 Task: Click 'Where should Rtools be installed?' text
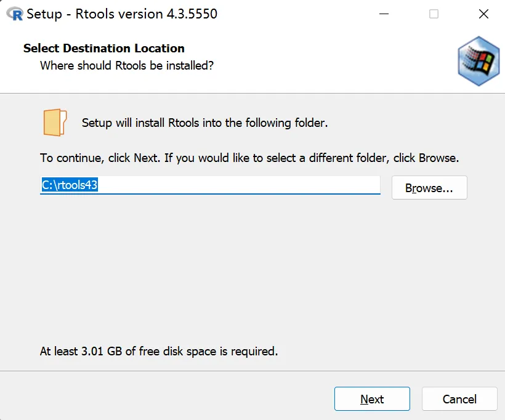[x=127, y=65]
